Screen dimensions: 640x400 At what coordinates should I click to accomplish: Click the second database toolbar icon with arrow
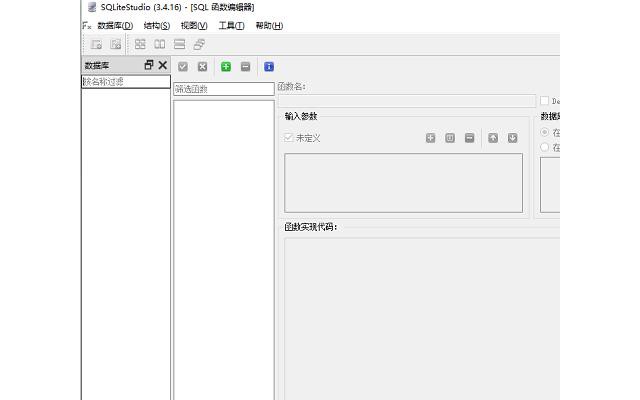click(x=116, y=44)
